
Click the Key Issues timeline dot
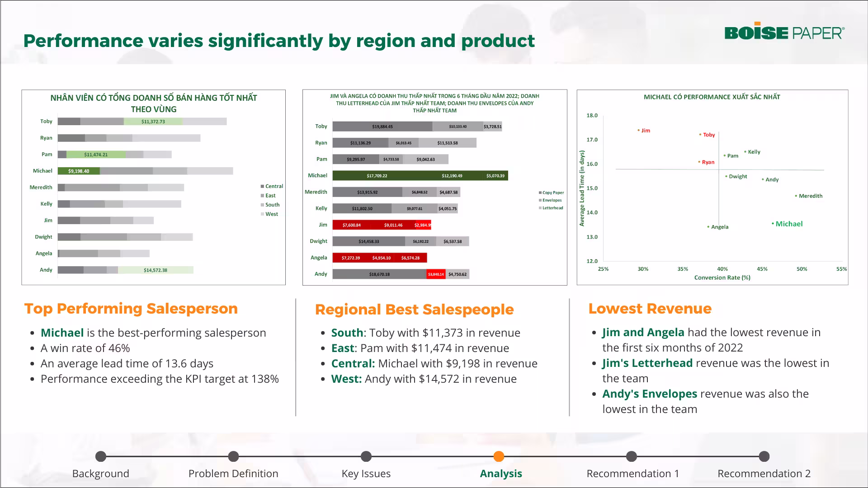[x=366, y=456]
